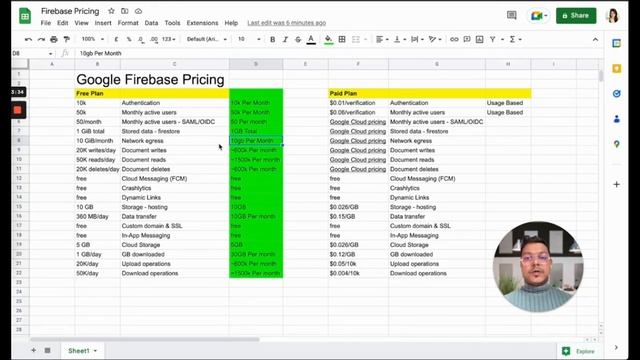Open the Help menu

[231, 23]
